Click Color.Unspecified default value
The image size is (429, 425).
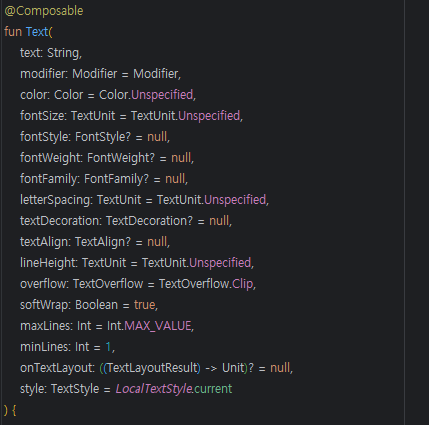coord(146,95)
